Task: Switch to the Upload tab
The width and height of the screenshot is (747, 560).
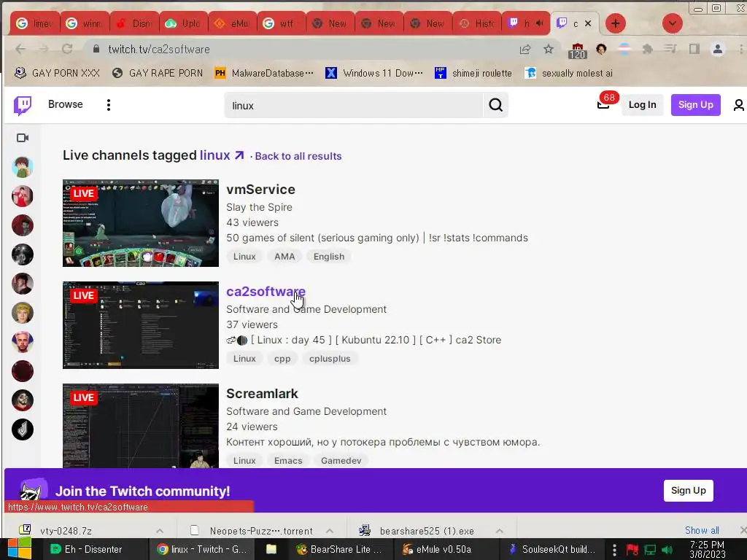Action: (x=183, y=23)
